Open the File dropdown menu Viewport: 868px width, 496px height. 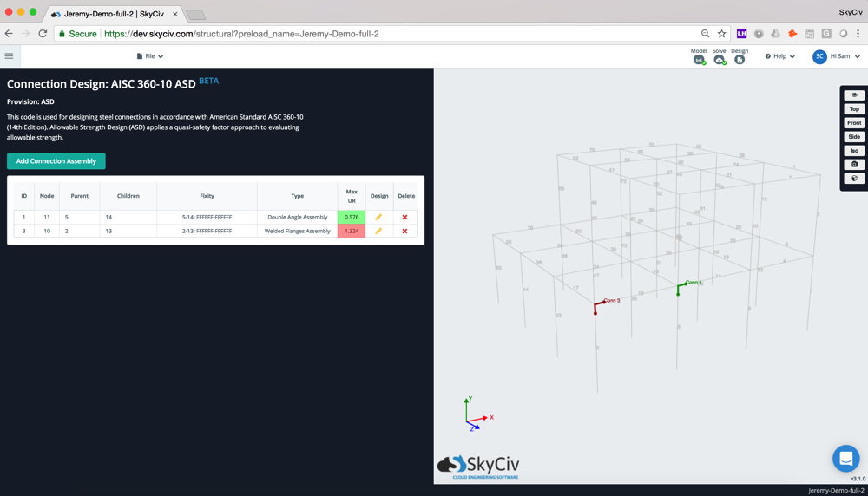tap(150, 56)
